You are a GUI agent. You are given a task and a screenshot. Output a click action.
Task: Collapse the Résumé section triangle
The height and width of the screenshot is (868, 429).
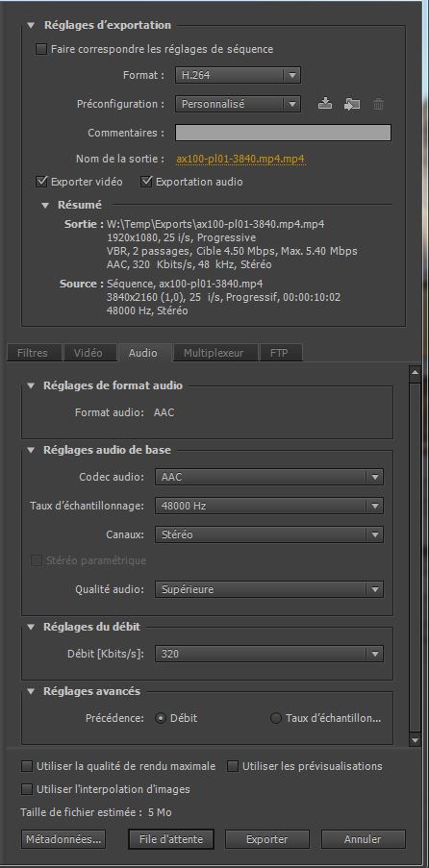point(45,205)
